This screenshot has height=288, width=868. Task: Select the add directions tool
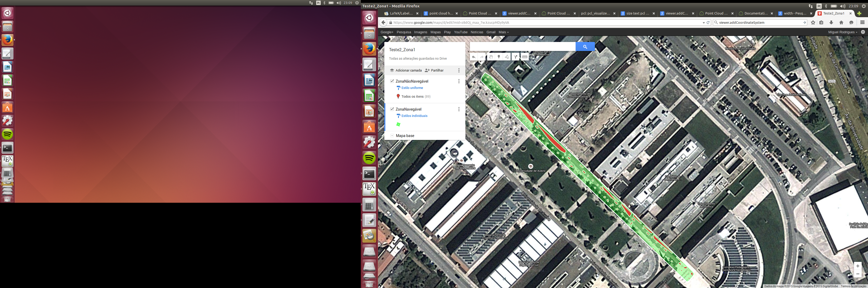pyautogui.click(x=516, y=57)
